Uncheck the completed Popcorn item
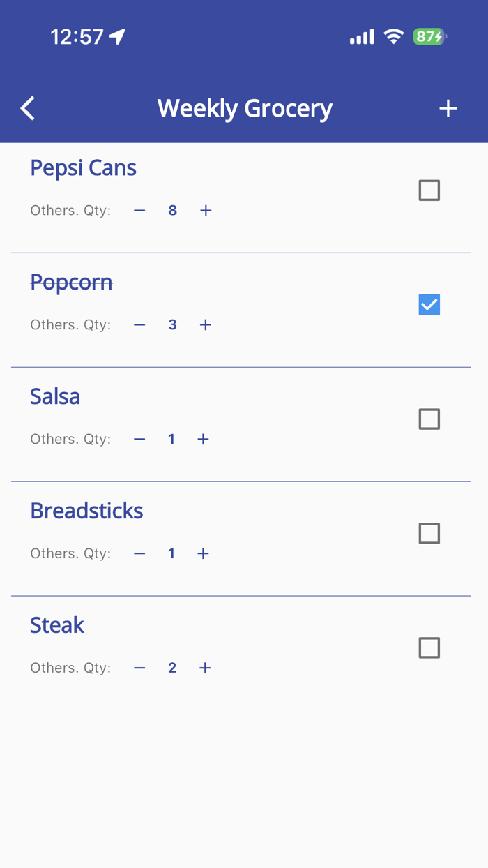The height and width of the screenshot is (868, 488). (429, 304)
